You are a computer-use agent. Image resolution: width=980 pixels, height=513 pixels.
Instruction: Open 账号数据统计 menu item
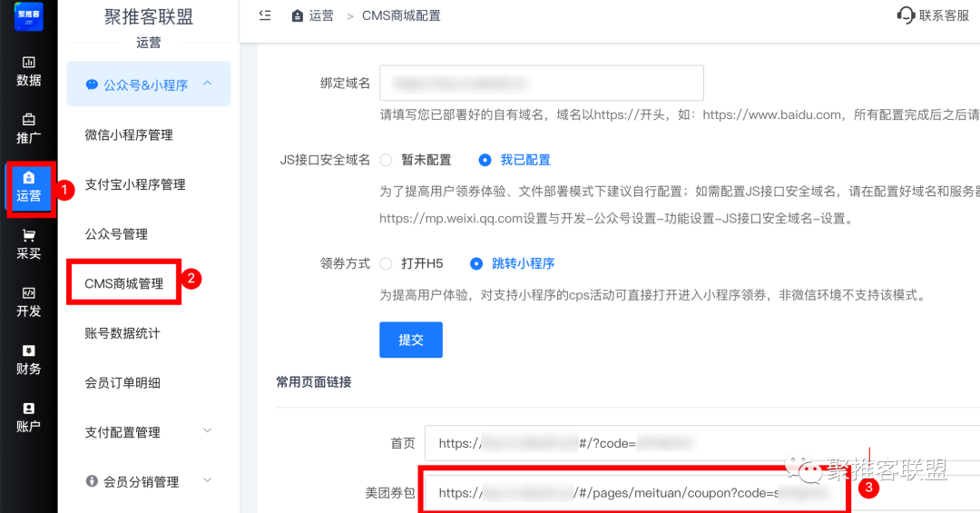coord(122,333)
